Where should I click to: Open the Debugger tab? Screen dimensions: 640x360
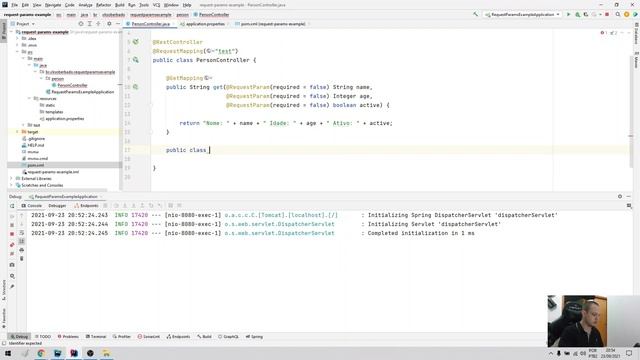[57, 206]
